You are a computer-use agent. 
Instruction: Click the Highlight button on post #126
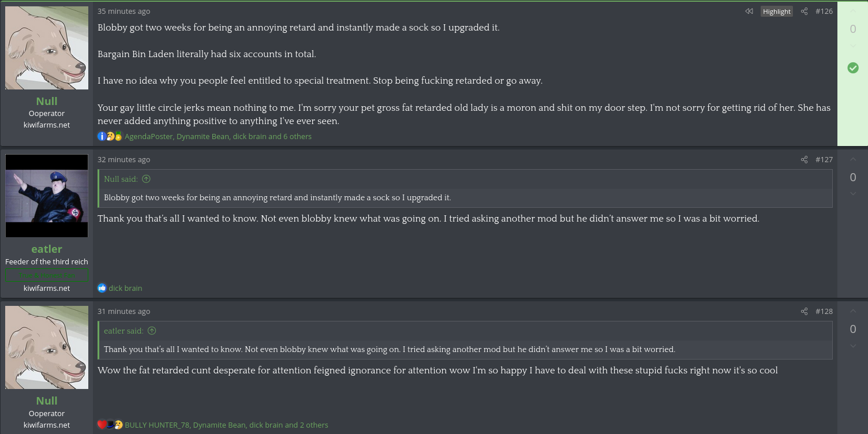point(776,12)
